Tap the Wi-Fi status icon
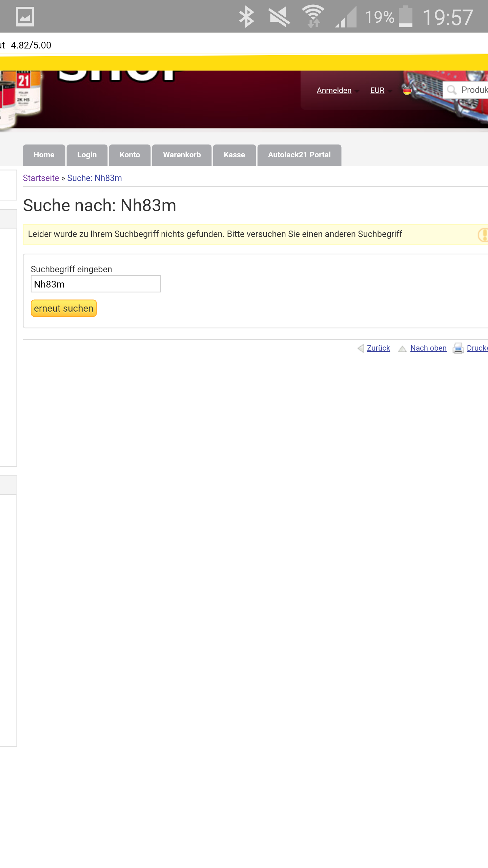 tap(313, 16)
